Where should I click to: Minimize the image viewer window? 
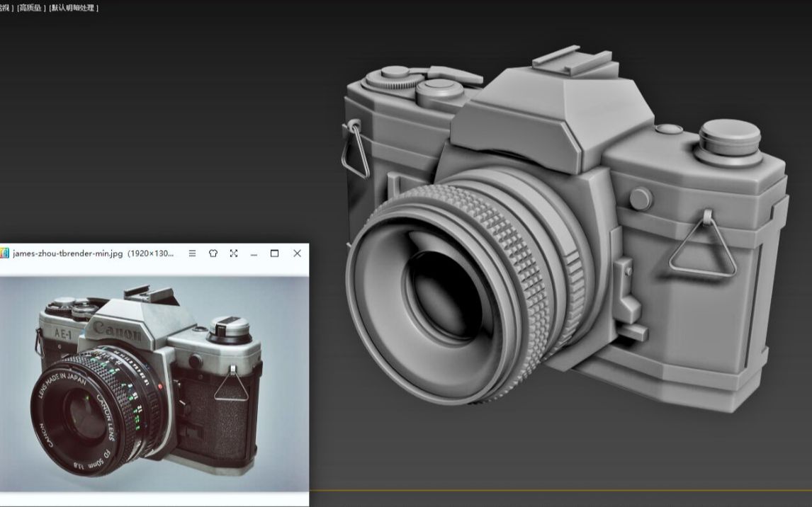coord(254,253)
